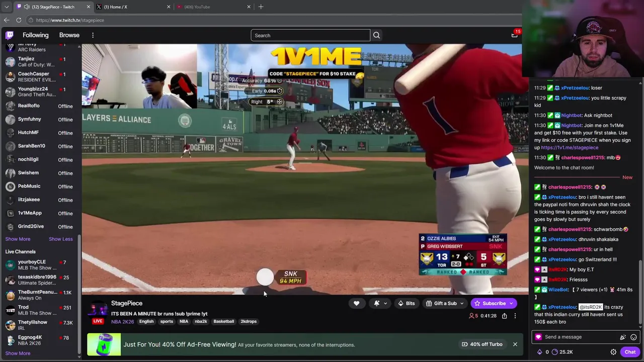Open the 1v1.me/stagepiece chat link
644x362 pixels.
tap(570, 147)
